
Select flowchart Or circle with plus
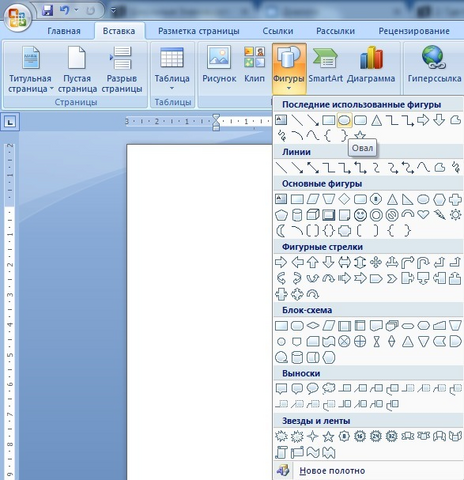click(x=360, y=341)
